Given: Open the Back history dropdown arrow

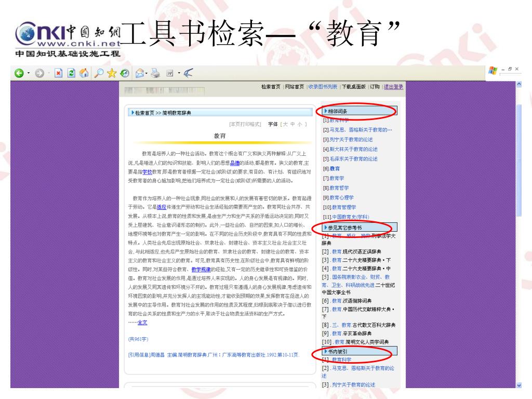Looking at the screenshot, I should (x=29, y=73).
